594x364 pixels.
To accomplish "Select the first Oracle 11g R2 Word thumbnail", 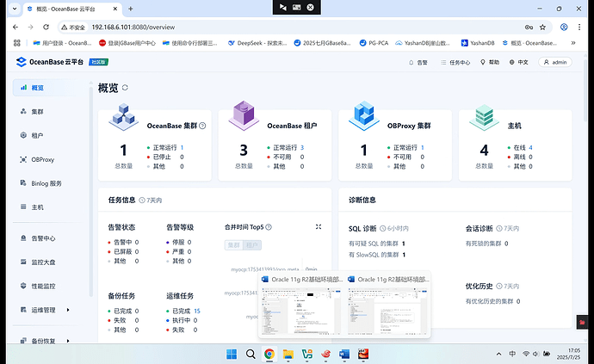I will click(x=301, y=305).
